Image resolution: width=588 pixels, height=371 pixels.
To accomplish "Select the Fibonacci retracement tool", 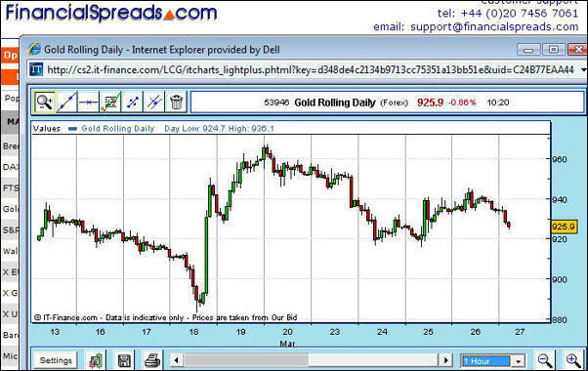I will click(x=110, y=102).
